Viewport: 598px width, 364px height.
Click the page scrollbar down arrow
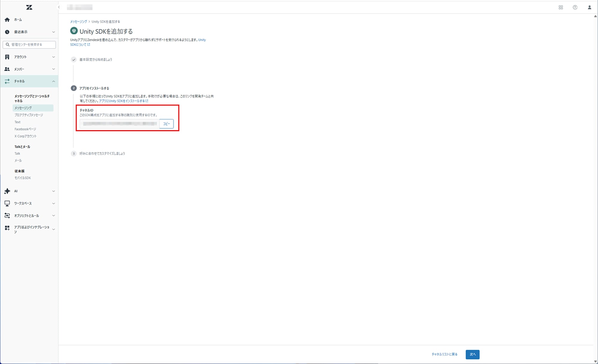[x=595, y=361]
